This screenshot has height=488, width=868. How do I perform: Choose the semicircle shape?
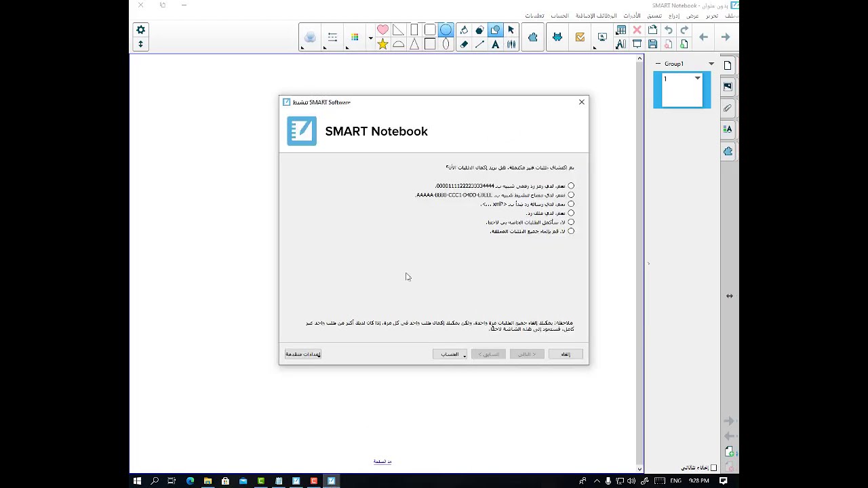(x=398, y=44)
